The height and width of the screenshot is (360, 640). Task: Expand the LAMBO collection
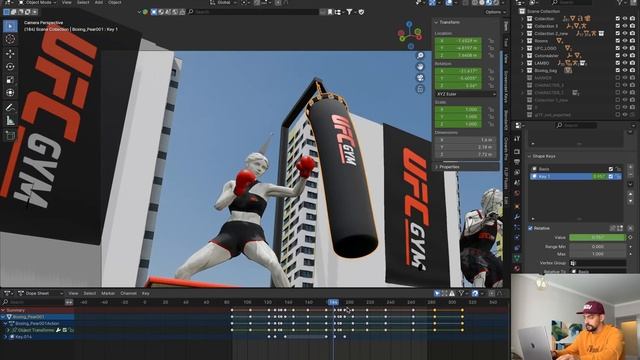[522, 63]
